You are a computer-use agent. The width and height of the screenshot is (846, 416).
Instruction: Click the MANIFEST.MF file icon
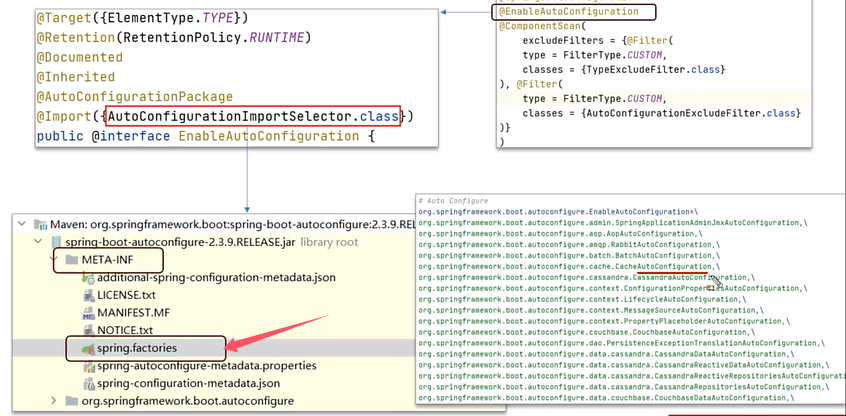[x=88, y=313]
